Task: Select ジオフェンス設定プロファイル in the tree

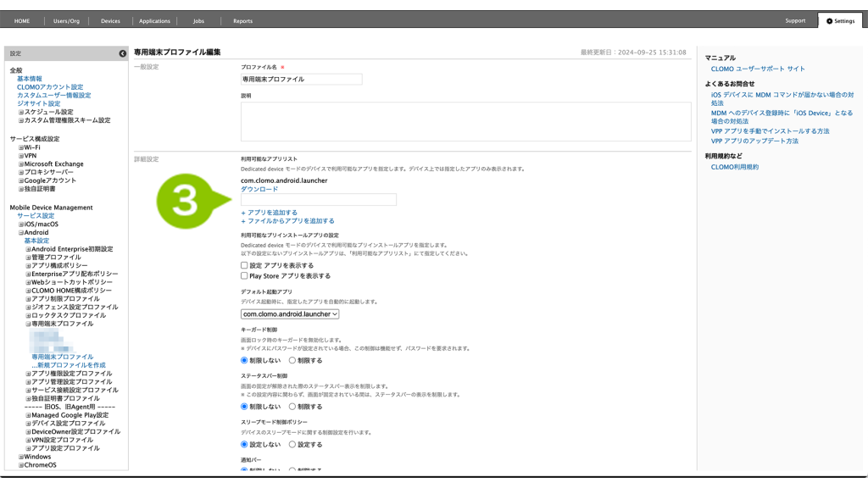Action: (75, 307)
